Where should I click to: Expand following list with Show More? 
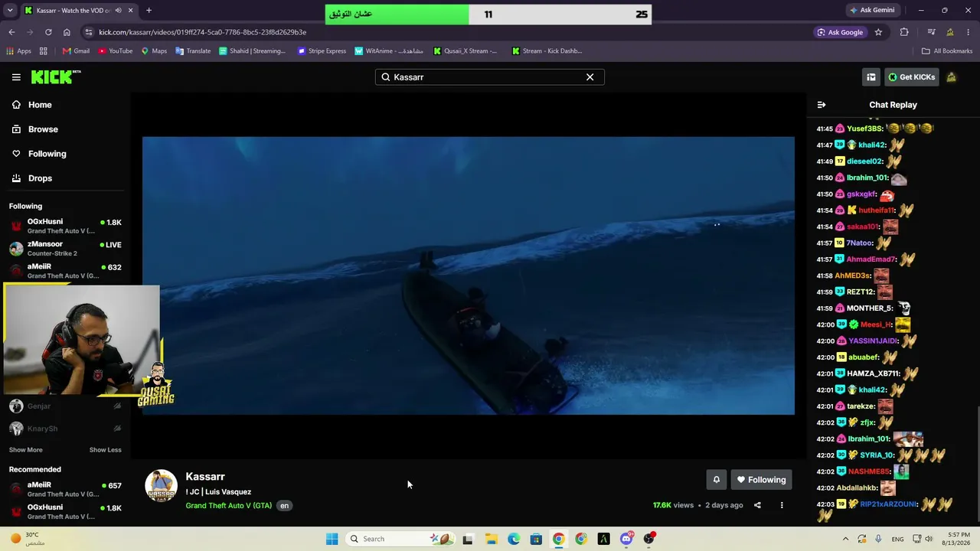coord(26,450)
